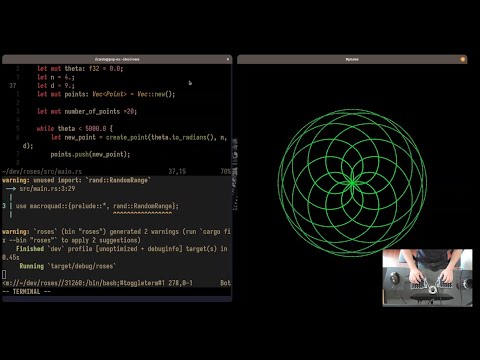Click the wrapped 'd);' continuation line
This screenshot has width=480, height=360.
[x=28, y=146]
